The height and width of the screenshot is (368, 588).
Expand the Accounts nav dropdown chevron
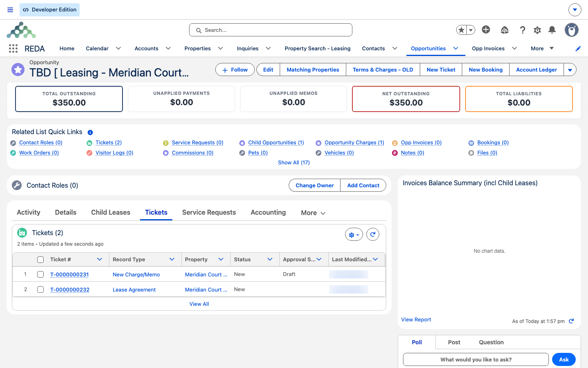click(168, 48)
